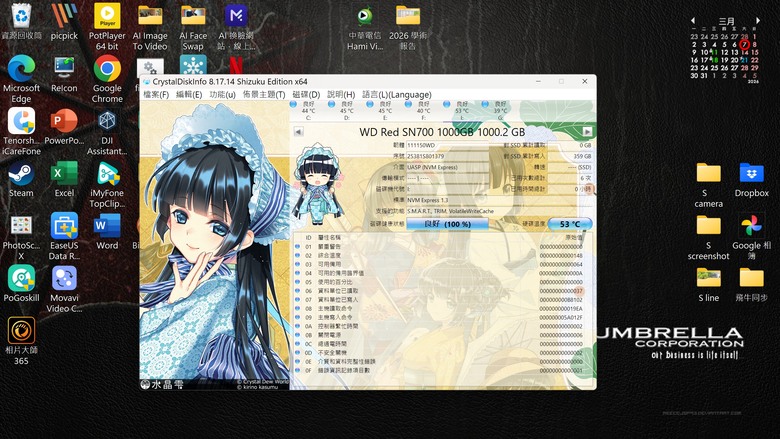Open the Dropbox desktop folder

[x=751, y=179]
